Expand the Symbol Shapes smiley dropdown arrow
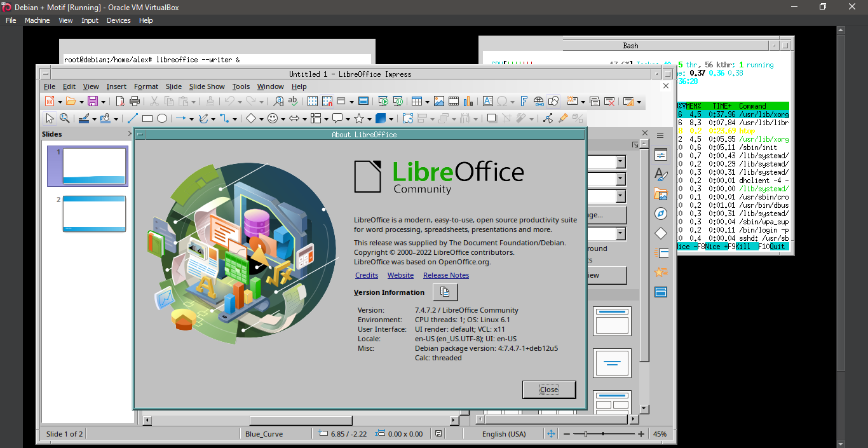The width and height of the screenshot is (868, 448). 283,119
